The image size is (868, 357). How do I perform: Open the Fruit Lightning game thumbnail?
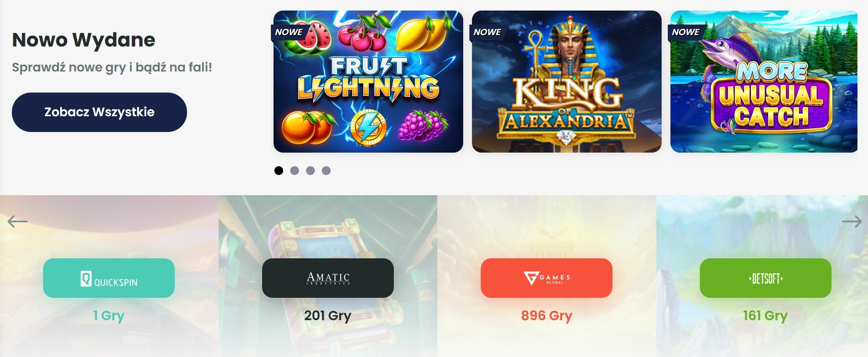coord(368,82)
